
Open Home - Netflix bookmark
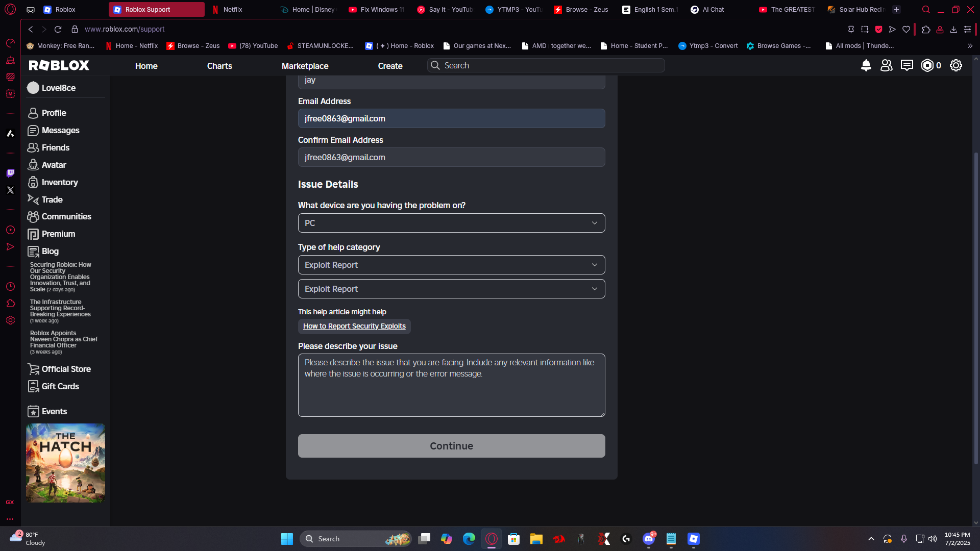click(131, 46)
